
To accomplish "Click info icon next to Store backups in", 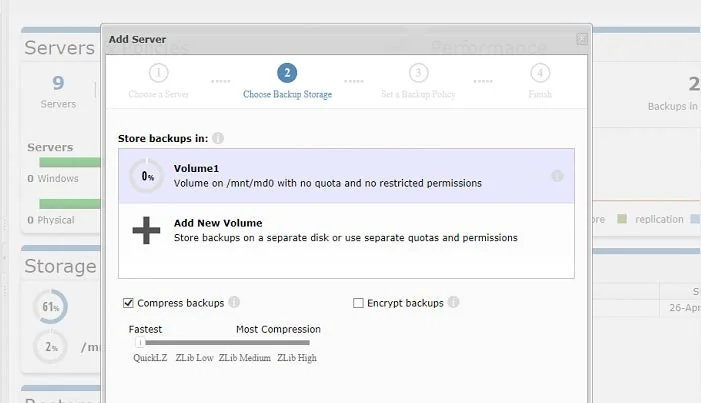I will (218, 138).
